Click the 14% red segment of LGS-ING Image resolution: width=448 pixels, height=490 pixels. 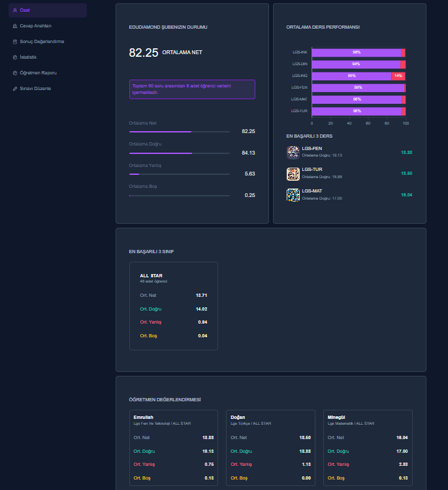point(398,76)
